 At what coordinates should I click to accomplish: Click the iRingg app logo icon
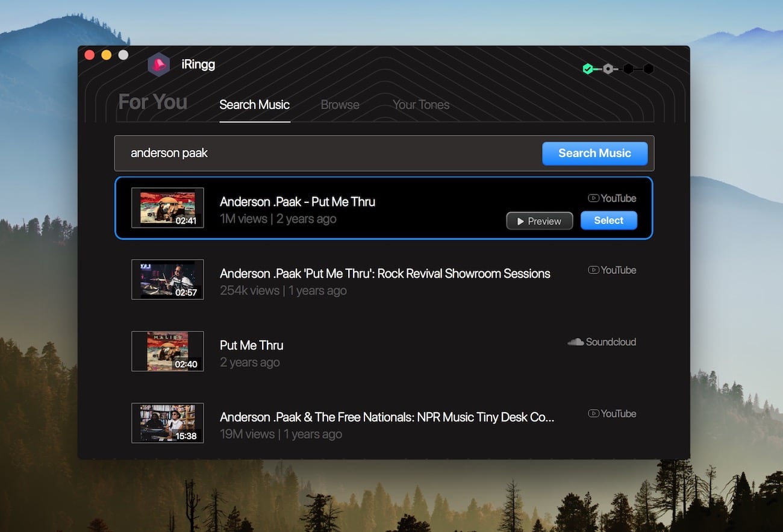pyautogui.click(x=159, y=64)
